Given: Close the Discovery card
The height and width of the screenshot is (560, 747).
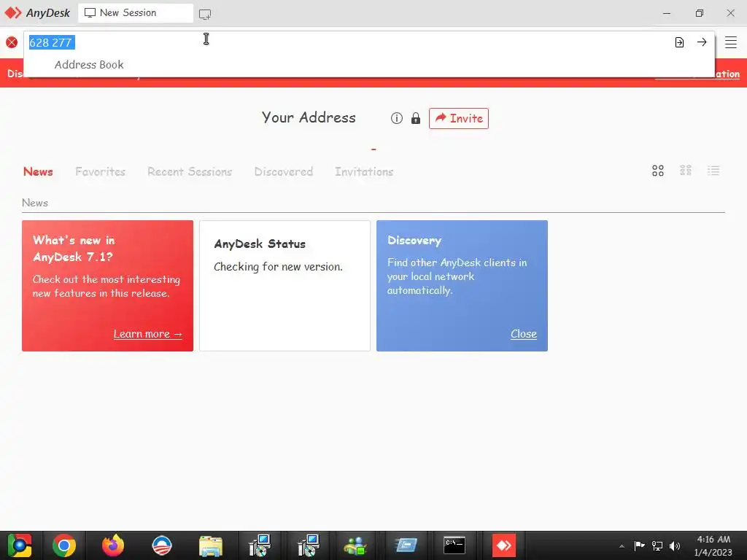Looking at the screenshot, I should pos(524,334).
